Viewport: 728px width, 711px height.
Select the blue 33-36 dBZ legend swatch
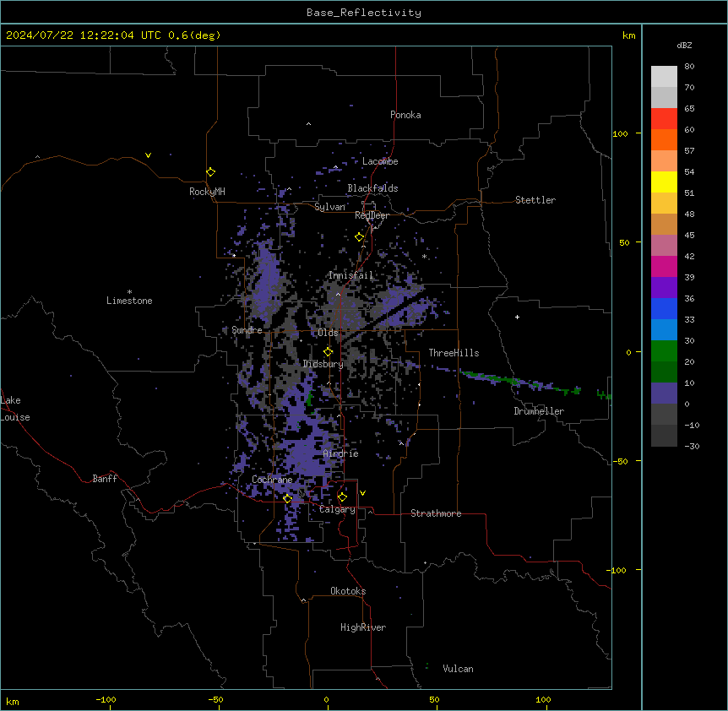664,308
